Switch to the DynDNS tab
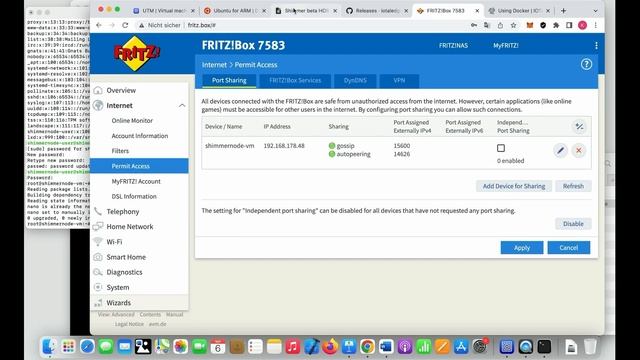 click(x=355, y=81)
